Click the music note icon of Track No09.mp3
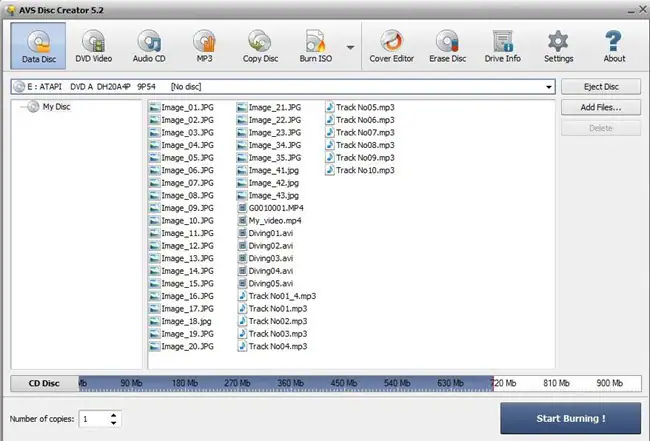 330,158
